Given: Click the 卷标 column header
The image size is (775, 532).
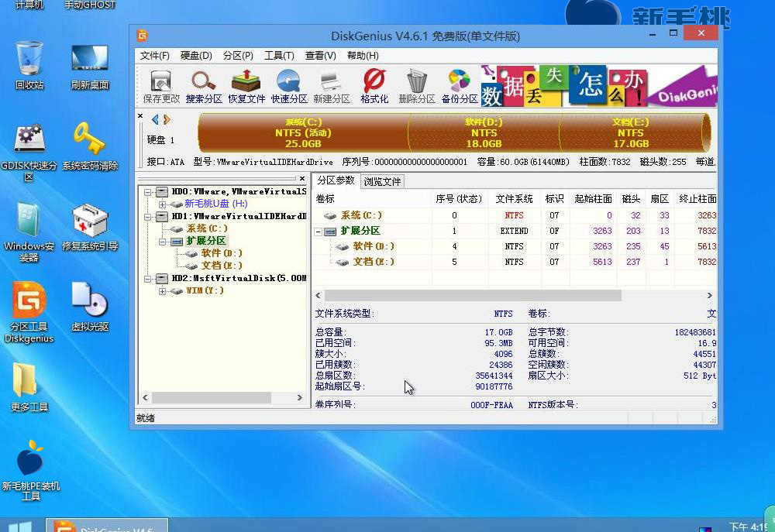Looking at the screenshot, I should click(x=373, y=198).
